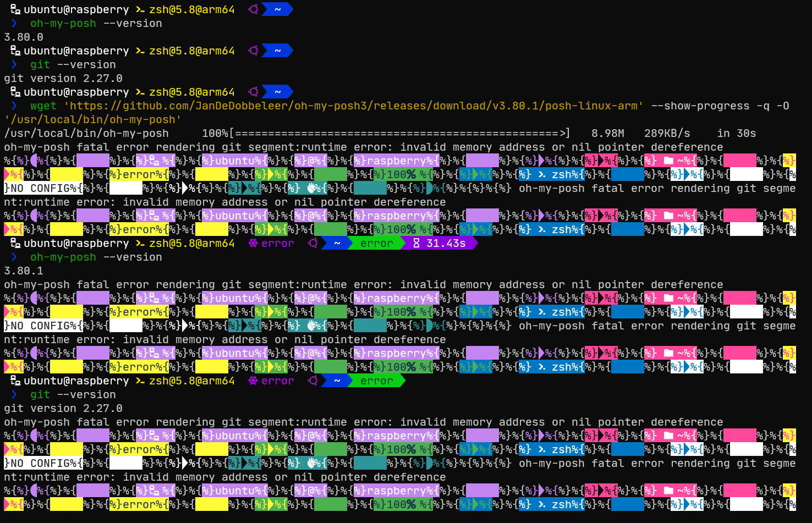The width and height of the screenshot is (812, 523).
Task: Click the folder icon inside the pink prompt segment
Action: [667, 160]
